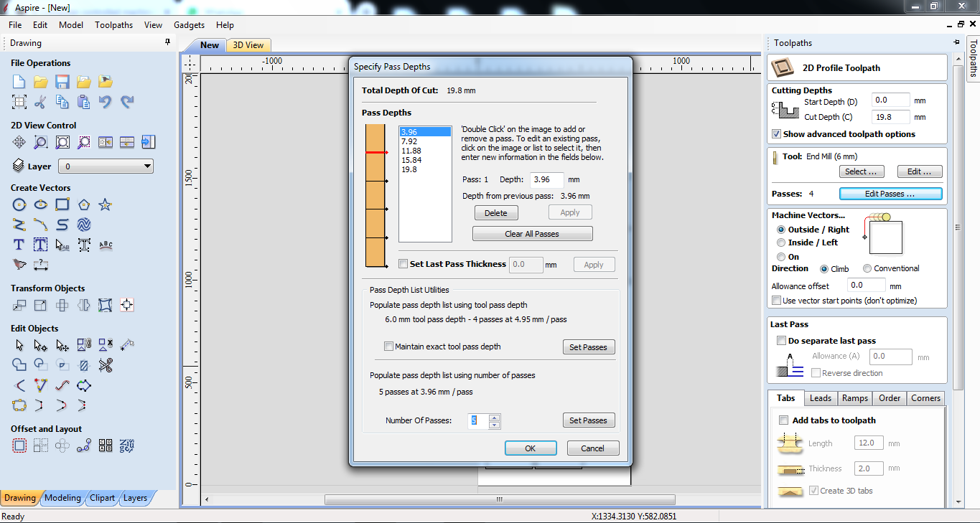This screenshot has width=980, height=523.
Task: Click the Undo arrow icon
Action: (x=105, y=102)
